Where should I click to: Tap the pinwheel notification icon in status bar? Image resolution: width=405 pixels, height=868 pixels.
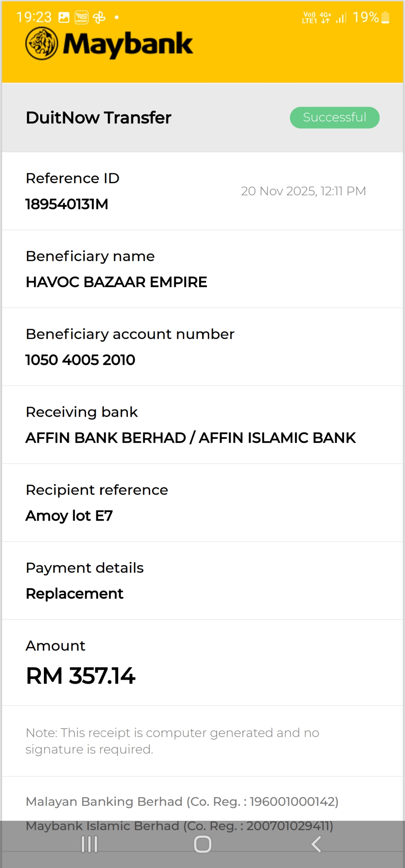[99, 17]
